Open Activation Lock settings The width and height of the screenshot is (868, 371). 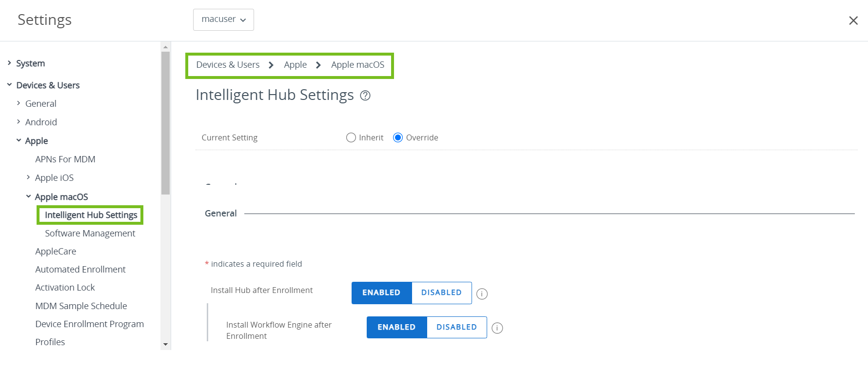pyautogui.click(x=65, y=288)
